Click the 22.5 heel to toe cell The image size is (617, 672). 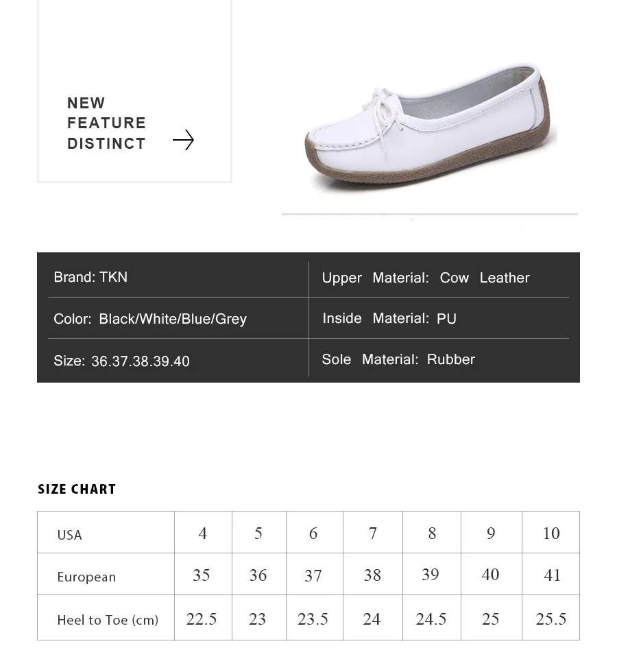point(203,618)
